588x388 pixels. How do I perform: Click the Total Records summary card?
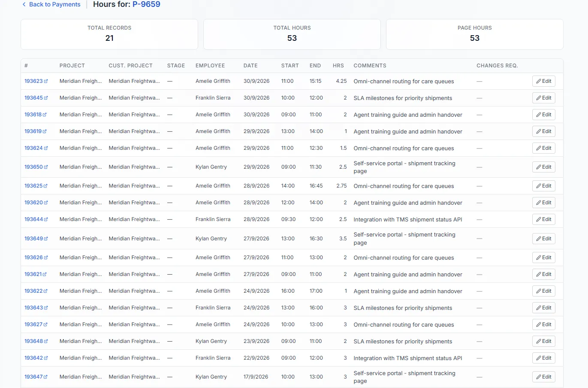(109, 34)
